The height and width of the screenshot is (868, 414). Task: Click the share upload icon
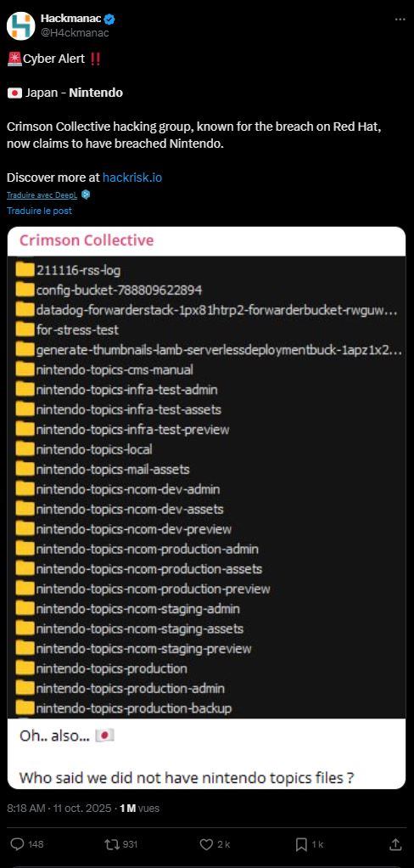point(395,844)
